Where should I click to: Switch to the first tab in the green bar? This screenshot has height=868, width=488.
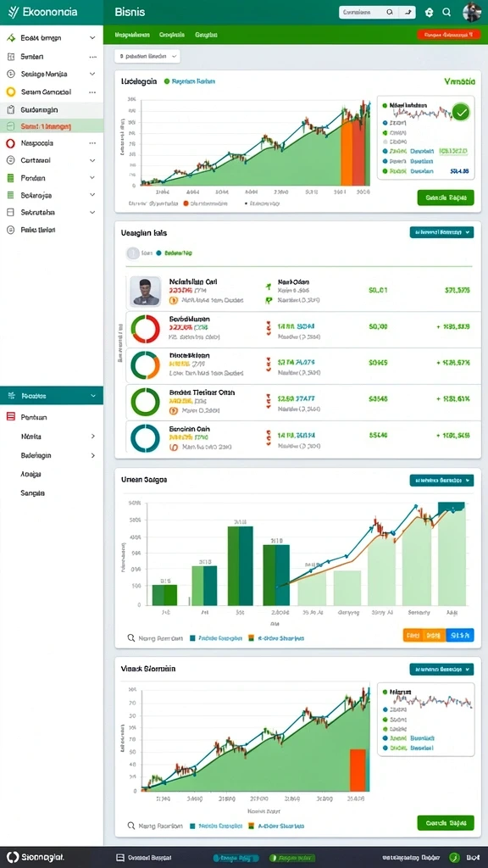pyautogui.click(x=132, y=34)
